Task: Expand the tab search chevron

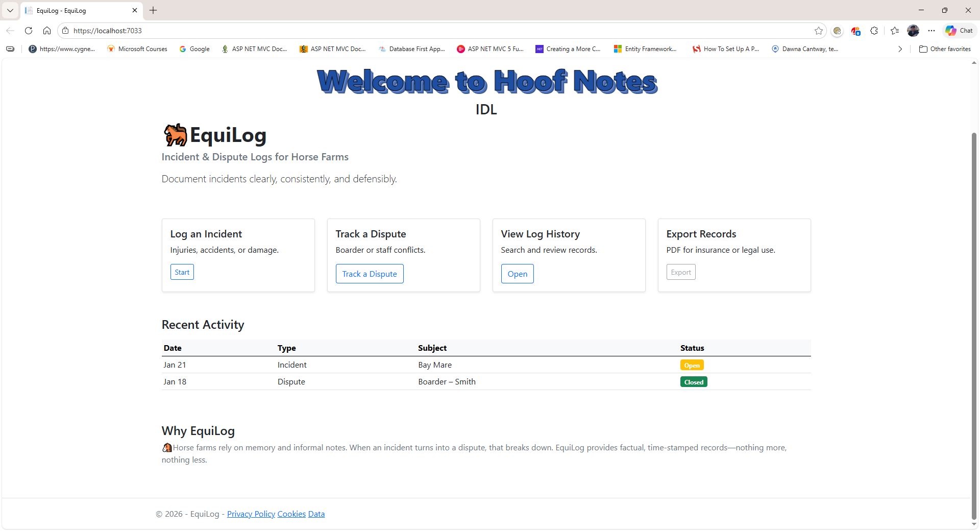Action: coord(10,10)
